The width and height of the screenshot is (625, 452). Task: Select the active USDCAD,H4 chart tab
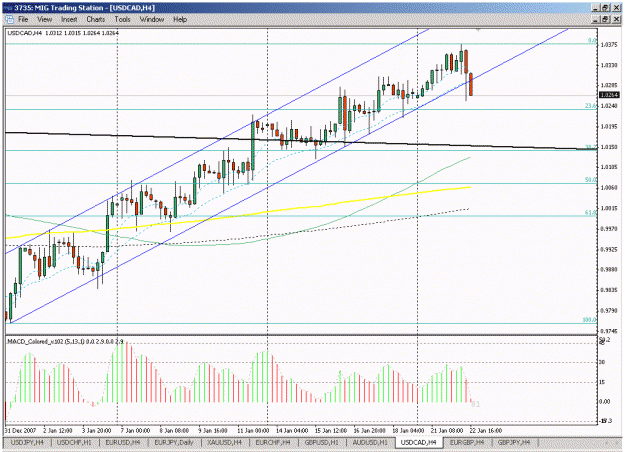419,442
